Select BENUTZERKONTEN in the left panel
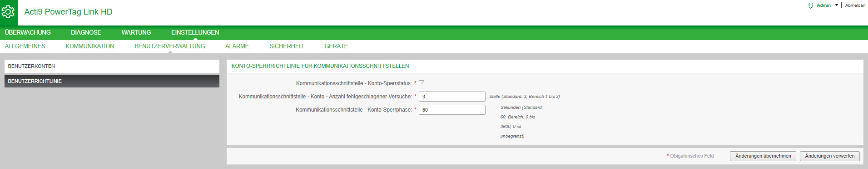This screenshot has width=868, height=169. click(112, 66)
